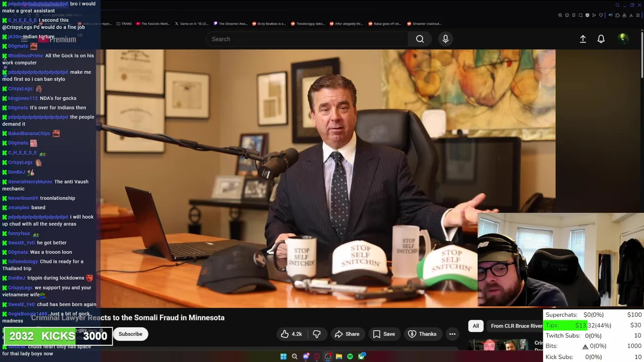Open the Rakai goes off on... bookmark
This screenshot has height=362, width=644.
(x=385, y=24)
